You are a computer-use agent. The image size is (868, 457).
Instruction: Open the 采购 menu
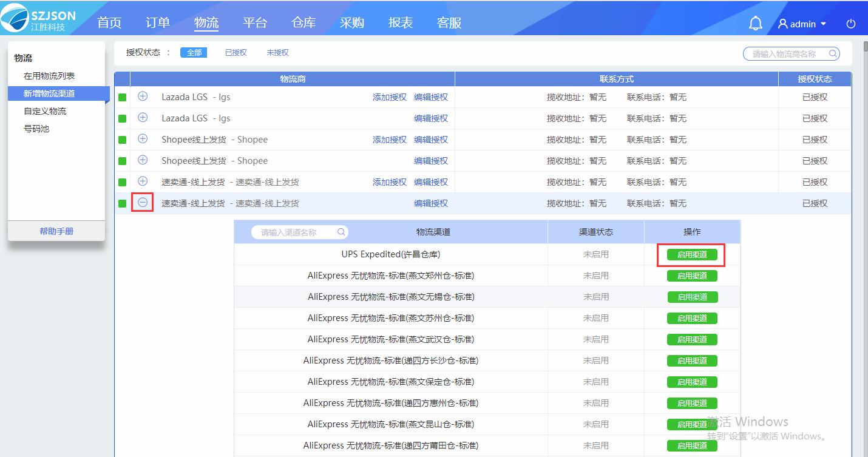coord(352,23)
